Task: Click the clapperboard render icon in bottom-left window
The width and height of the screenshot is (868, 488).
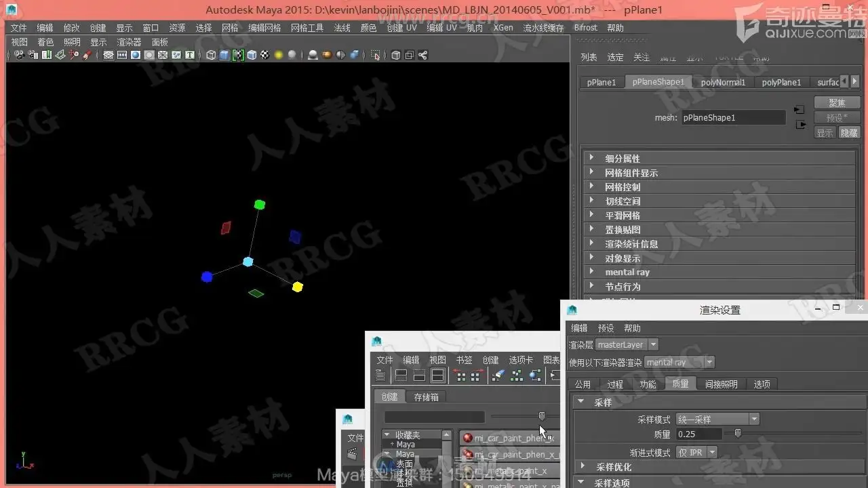Action: (x=352, y=453)
